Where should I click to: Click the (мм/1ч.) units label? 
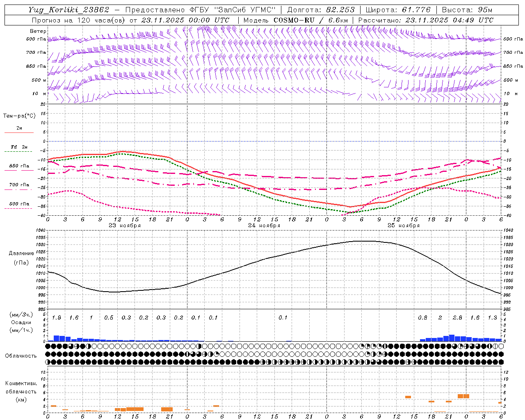point(21,330)
